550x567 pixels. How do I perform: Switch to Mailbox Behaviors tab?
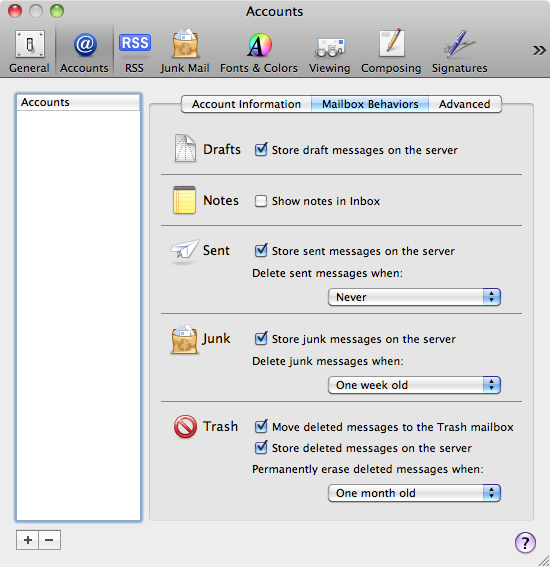coord(370,104)
